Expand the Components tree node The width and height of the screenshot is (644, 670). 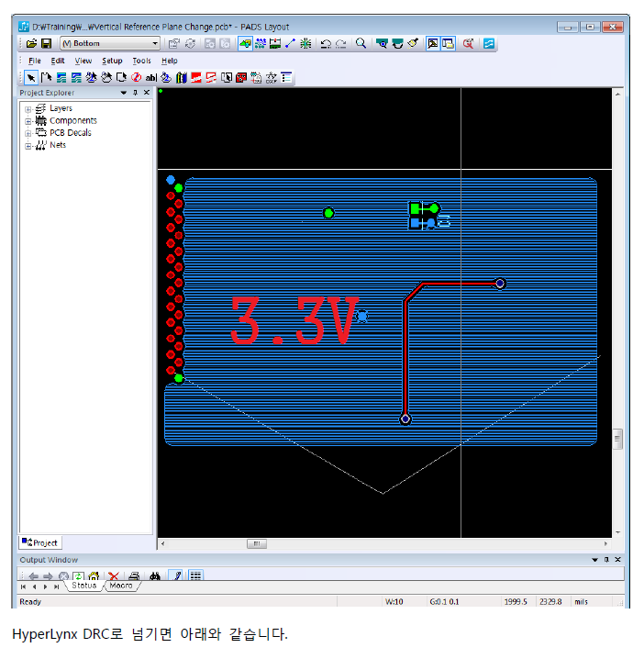(28, 121)
